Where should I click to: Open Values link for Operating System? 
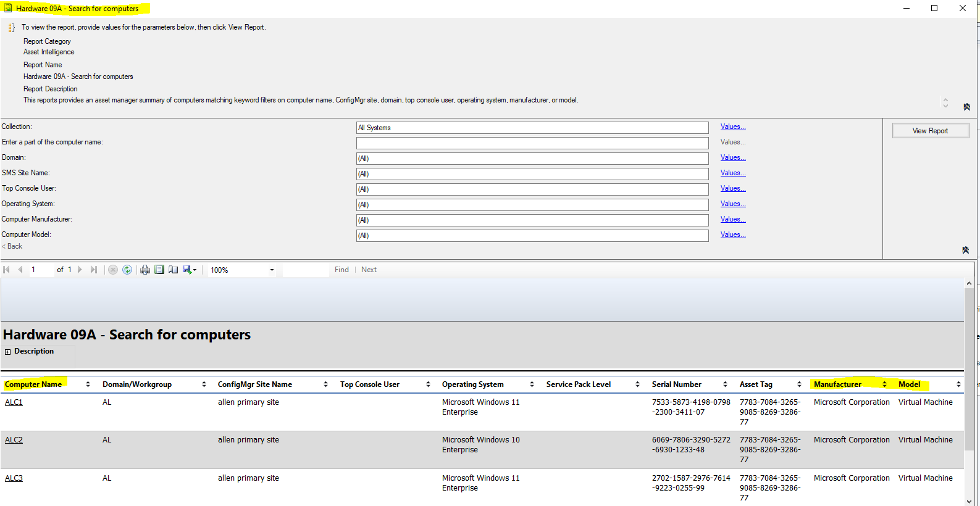tap(733, 204)
